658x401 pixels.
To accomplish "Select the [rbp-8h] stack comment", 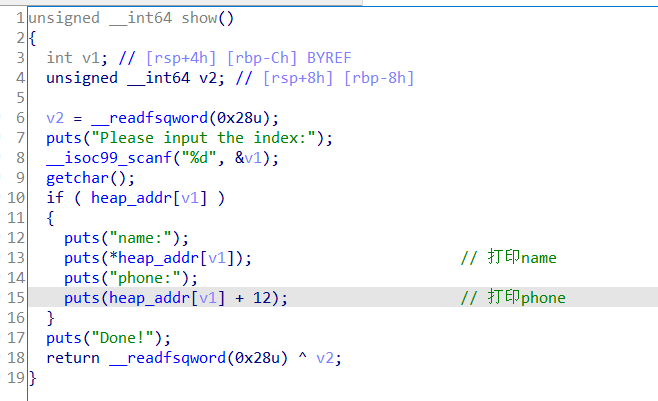I will pyautogui.click(x=379, y=78).
